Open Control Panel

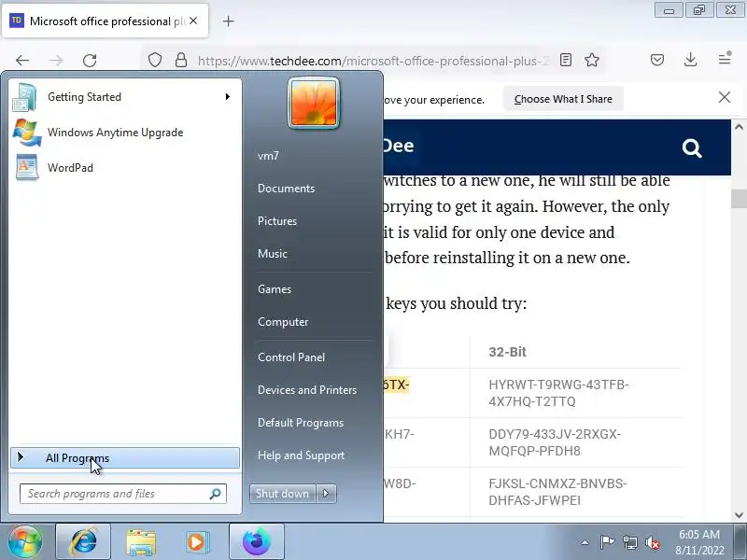(x=291, y=357)
